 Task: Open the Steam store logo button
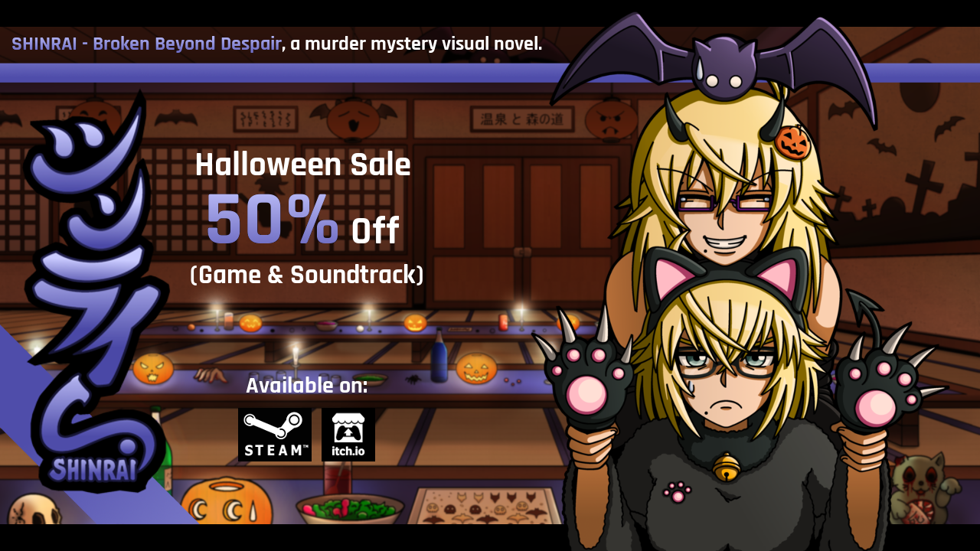point(275,435)
